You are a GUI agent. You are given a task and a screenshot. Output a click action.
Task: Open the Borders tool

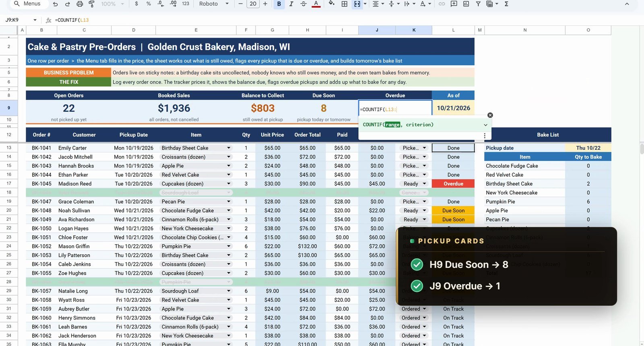point(345,4)
